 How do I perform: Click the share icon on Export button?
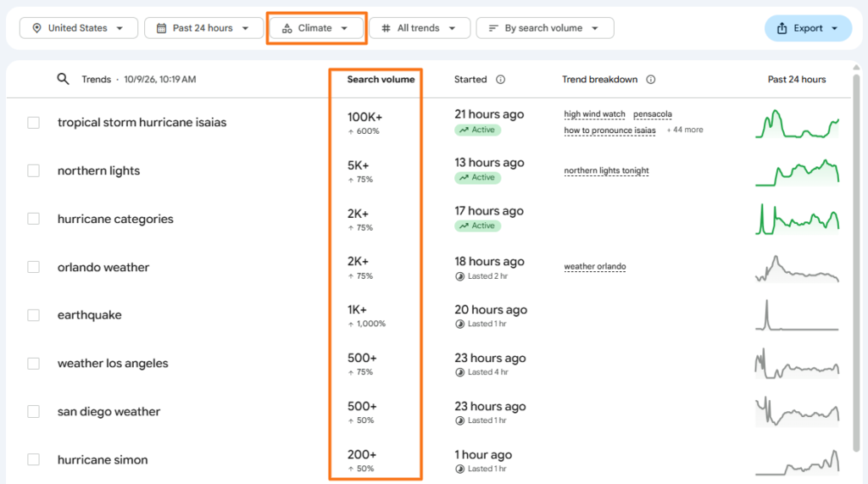(782, 28)
